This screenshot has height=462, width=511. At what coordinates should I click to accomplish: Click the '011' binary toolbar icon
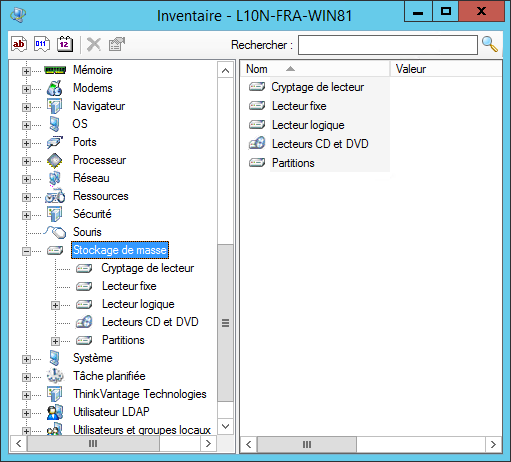(42, 44)
